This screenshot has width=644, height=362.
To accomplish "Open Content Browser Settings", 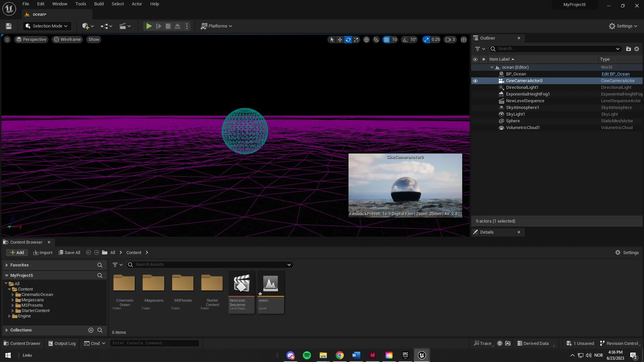I will click(627, 253).
